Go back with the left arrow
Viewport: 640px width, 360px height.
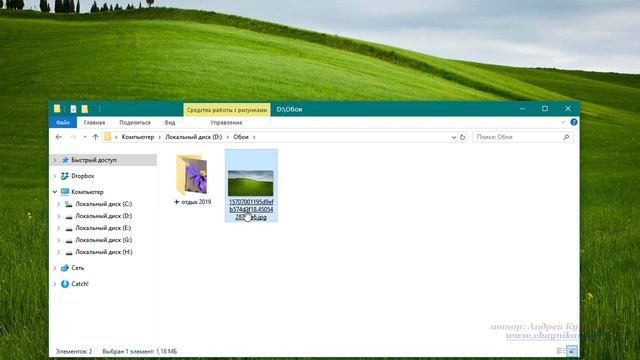click(59, 137)
